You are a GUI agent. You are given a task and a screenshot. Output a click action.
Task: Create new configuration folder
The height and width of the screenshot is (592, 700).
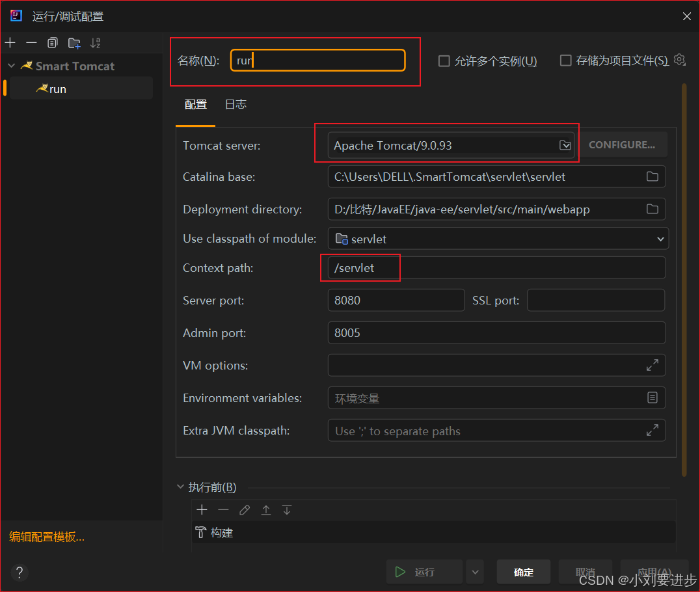click(74, 43)
